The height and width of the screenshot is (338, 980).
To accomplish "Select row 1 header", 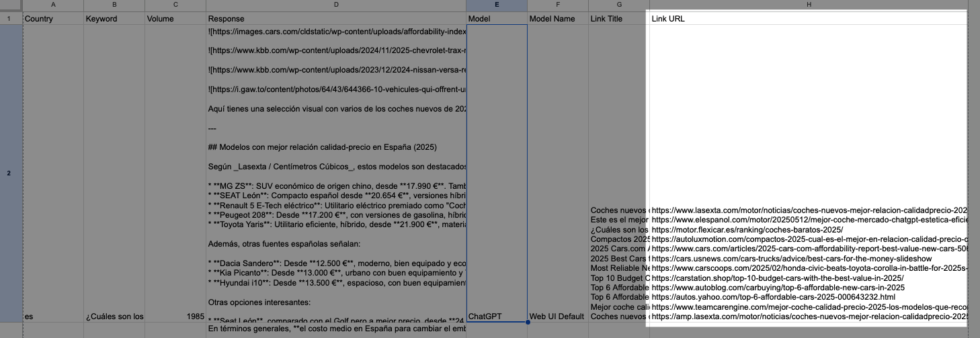I will click(x=9, y=19).
